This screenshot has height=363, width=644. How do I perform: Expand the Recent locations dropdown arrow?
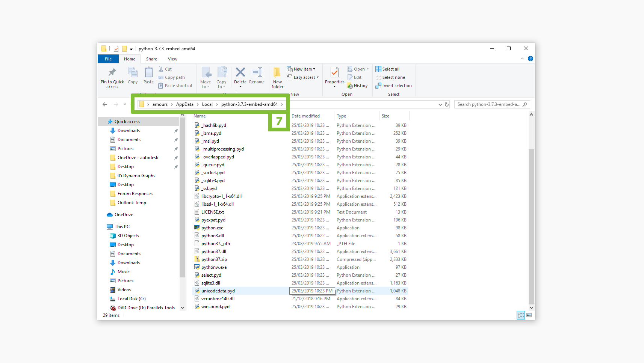(x=125, y=104)
